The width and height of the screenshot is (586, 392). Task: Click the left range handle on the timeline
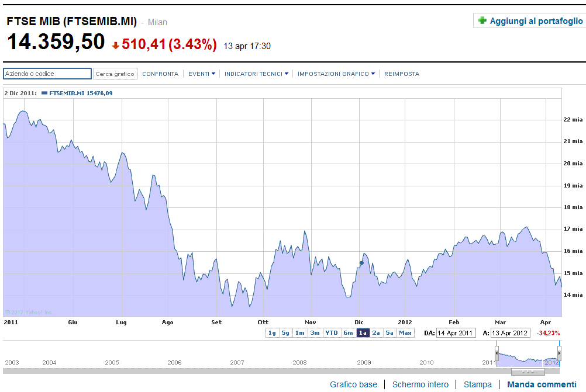point(497,353)
